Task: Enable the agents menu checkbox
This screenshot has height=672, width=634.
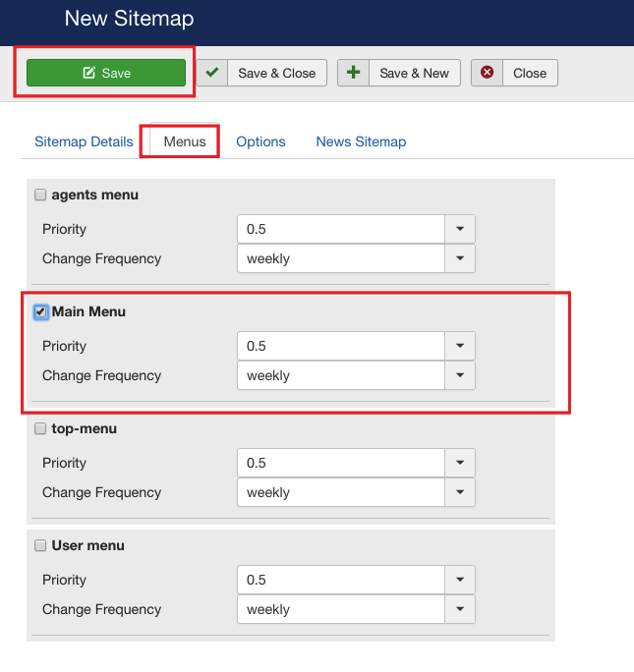Action: 40,195
